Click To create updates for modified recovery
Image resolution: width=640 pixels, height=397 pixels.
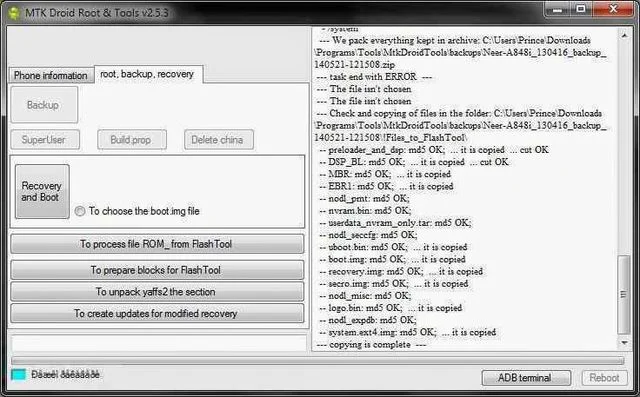pyautogui.click(x=157, y=313)
